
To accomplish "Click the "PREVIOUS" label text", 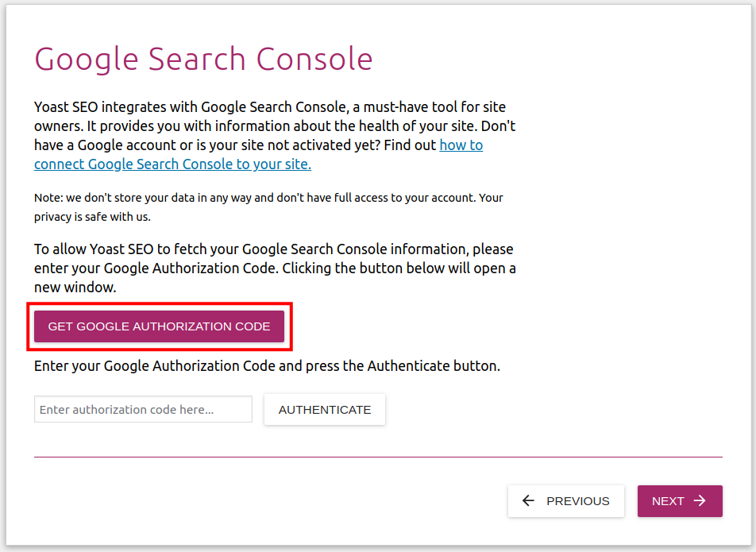I will click(x=578, y=501).
